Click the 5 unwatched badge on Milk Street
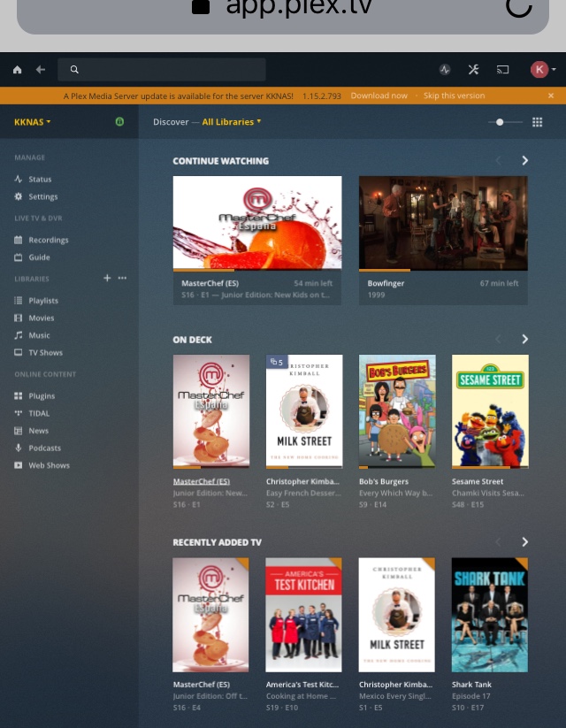The height and width of the screenshot is (728, 566). click(x=277, y=362)
